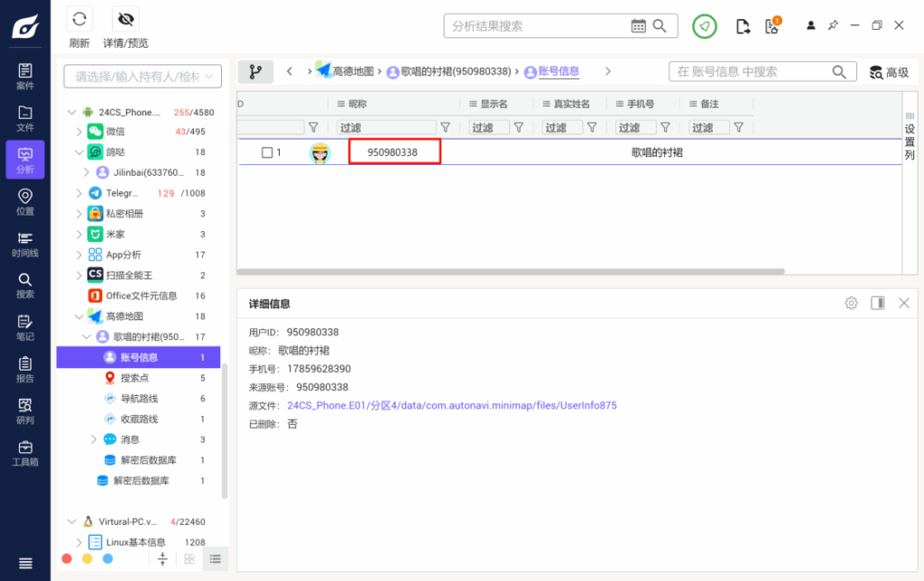924x581 pixels.
Task: Expand the 微信 tree node
Action: click(x=80, y=131)
